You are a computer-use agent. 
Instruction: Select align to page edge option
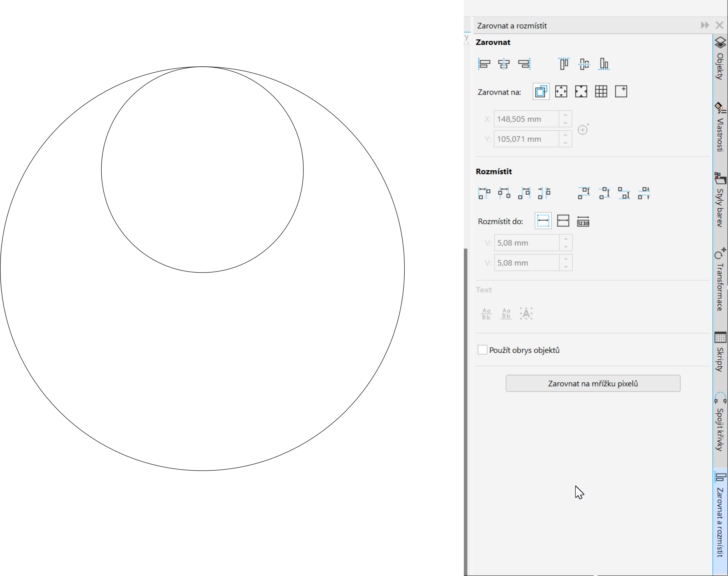[x=561, y=91]
